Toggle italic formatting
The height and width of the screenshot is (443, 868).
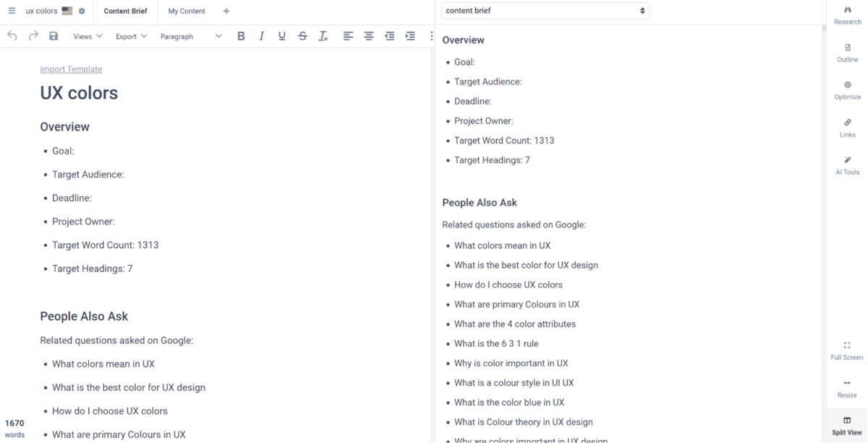coord(261,35)
